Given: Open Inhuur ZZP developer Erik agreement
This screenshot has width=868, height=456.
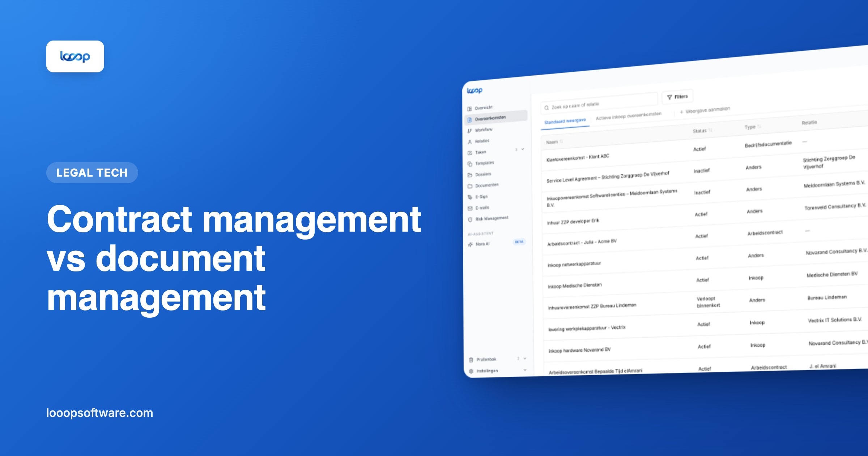Looking at the screenshot, I should click(x=573, y=221).
